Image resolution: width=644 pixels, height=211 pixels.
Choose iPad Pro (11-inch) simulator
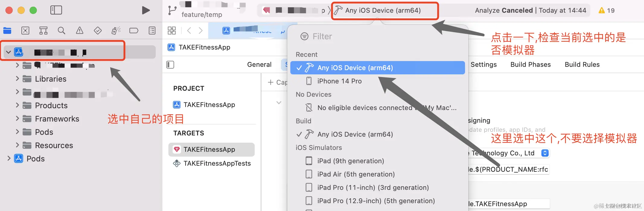point(378,187)
